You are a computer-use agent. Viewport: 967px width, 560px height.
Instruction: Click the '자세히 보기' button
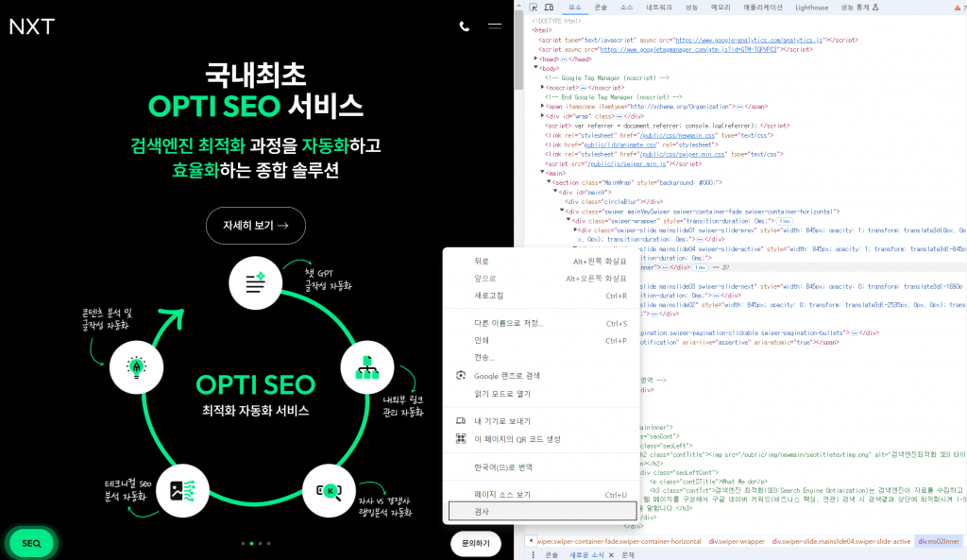click(256, 226)
